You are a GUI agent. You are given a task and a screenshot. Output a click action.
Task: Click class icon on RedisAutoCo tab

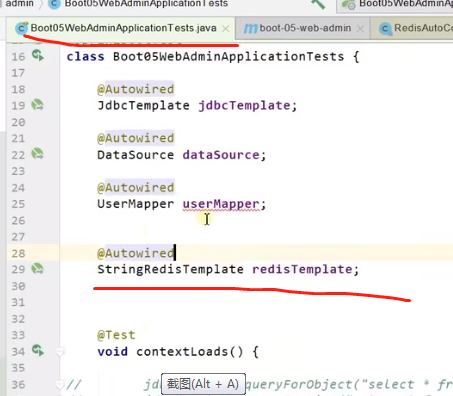[x=385, y=28]
